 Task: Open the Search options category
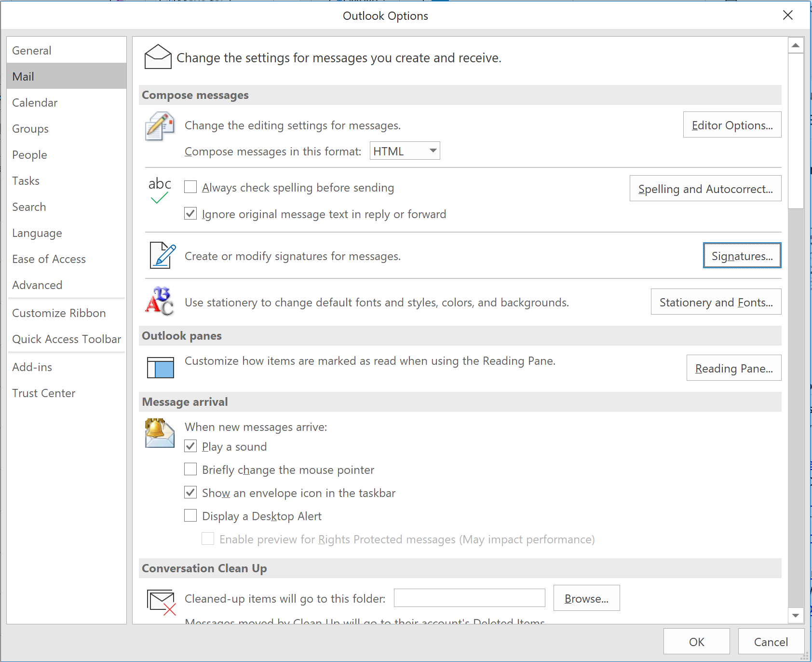pyautogui.click(x=67, y=207)
